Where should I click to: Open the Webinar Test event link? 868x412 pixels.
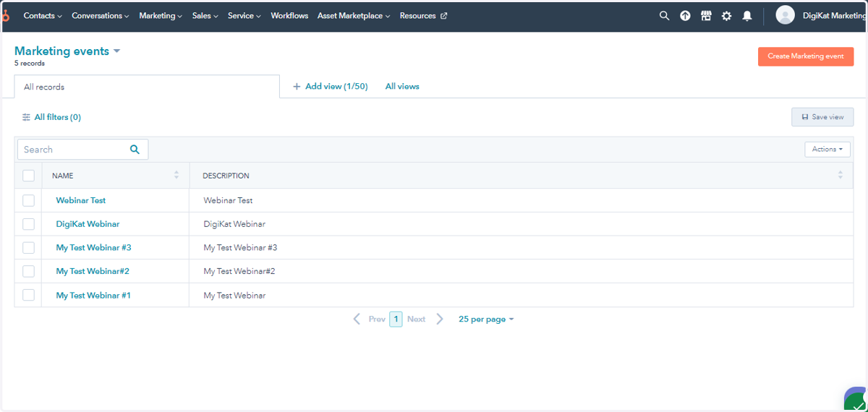[81, 200]
